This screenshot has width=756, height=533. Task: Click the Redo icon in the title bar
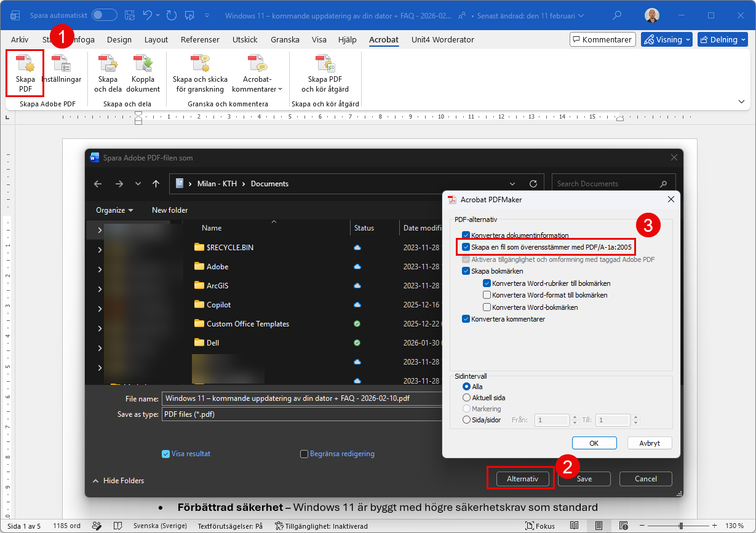(x=170, y=15)
